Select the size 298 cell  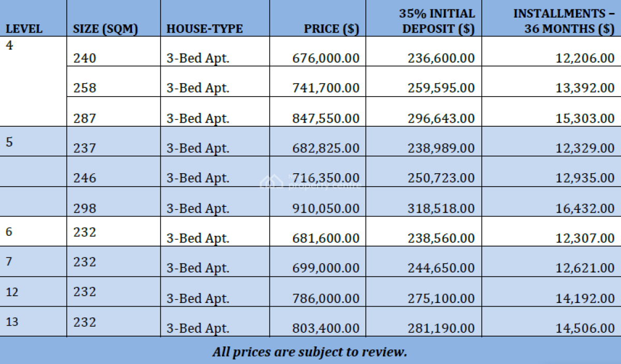[85, 208]
